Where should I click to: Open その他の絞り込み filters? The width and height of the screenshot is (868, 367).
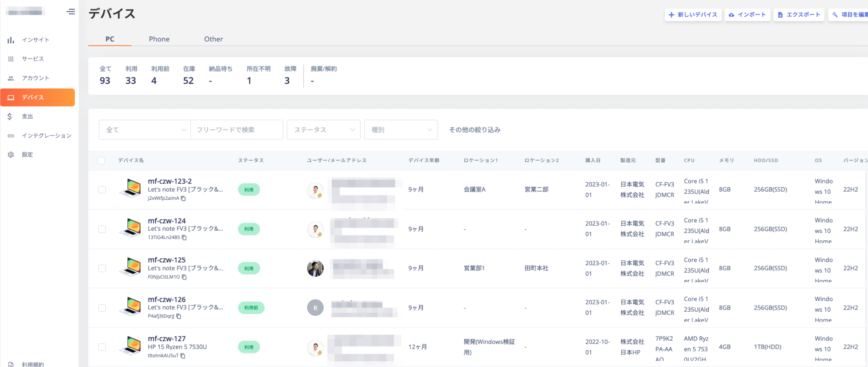[x=474, y=130]
